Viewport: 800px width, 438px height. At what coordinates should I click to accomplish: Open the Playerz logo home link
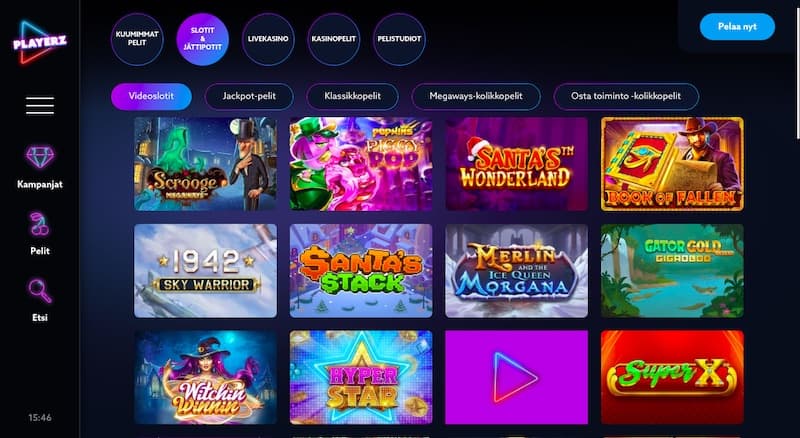tap(40, 42)
